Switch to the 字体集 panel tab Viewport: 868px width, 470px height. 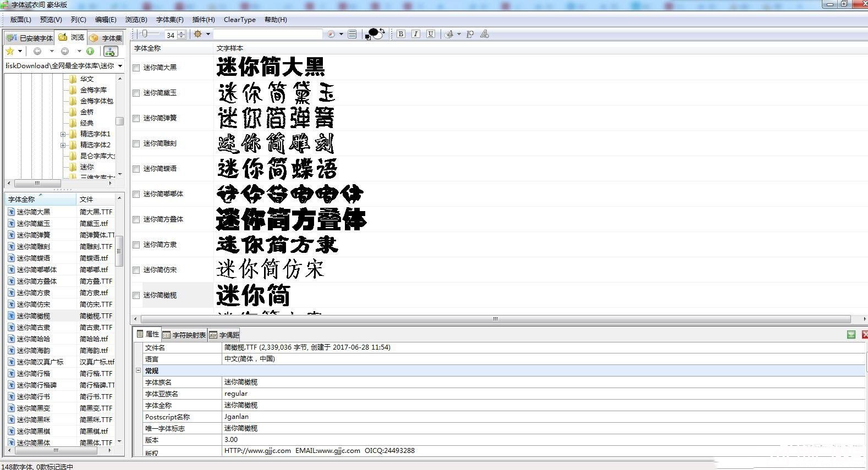(107, 38)
